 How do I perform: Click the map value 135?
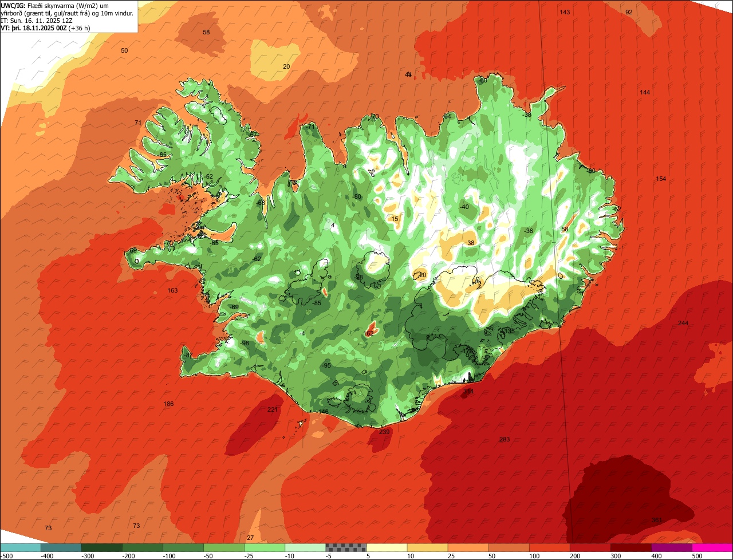[509, 332]
